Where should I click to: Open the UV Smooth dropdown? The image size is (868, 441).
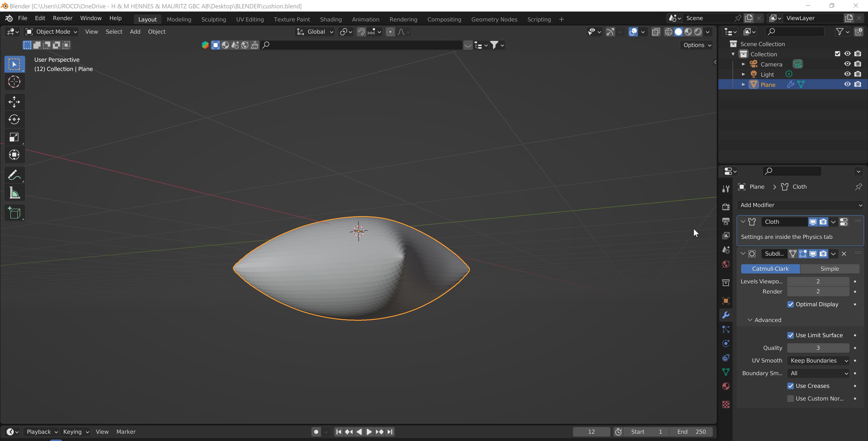[x=818, y=361]
